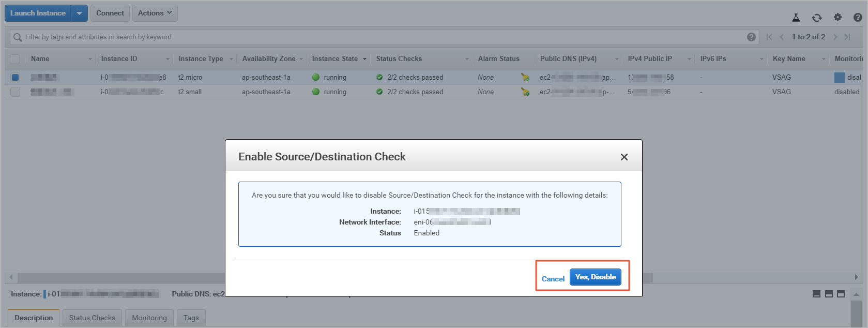Viewport: 868px width, 328px height.
Task: Click the Cancel link in dialog
Action: [x=553, y=279]
